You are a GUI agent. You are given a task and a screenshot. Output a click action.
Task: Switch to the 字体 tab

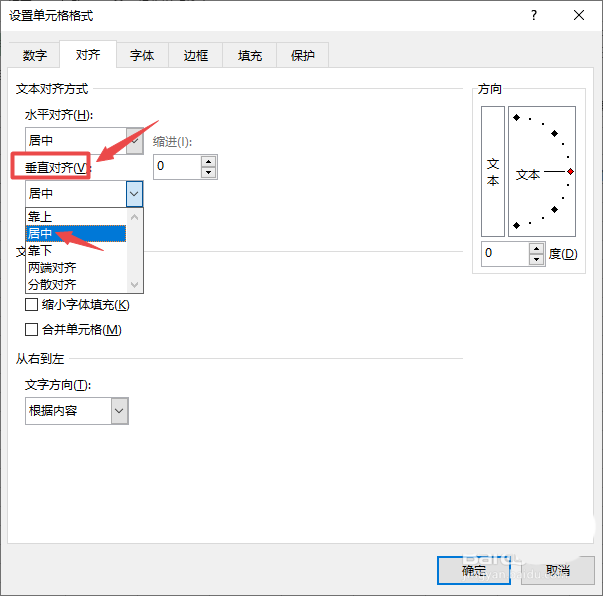(x=142, y=56)
